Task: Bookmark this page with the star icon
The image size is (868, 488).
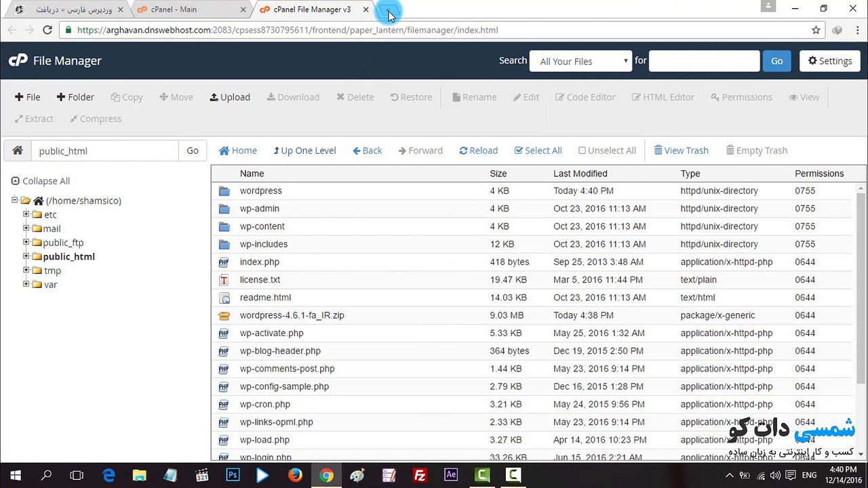Action: tap(816, 30)
